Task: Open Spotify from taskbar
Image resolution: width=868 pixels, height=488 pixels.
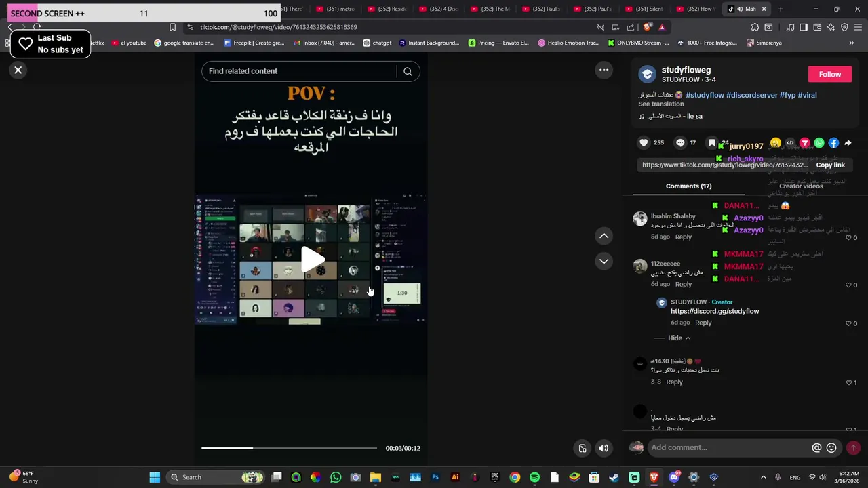Action: (x=534, y=477)
